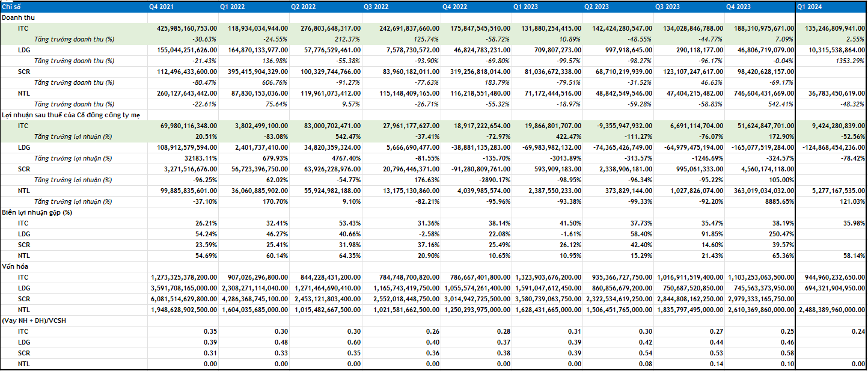Click the NTL label under (Vay NH + DH)/VCSH

point(23,364)
